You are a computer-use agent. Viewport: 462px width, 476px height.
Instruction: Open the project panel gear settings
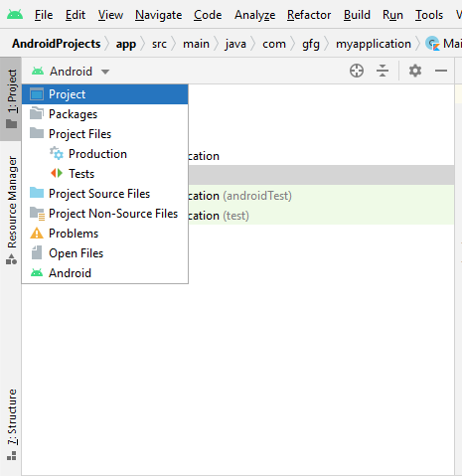point(415,71)
